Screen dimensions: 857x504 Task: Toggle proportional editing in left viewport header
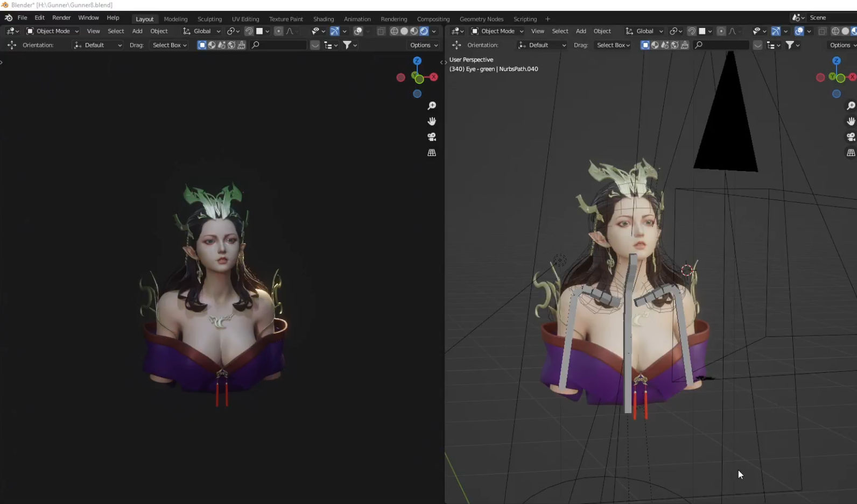(278, 31)
